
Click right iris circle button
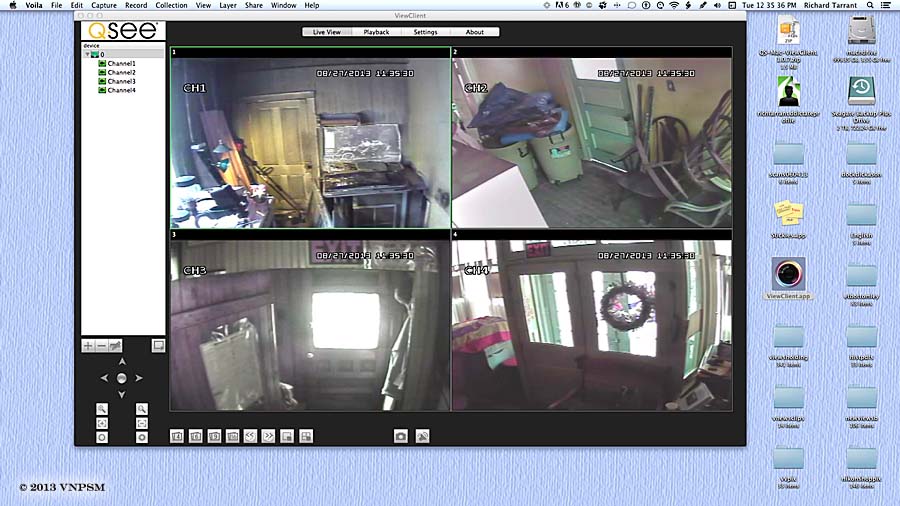[x=142, y=437]
